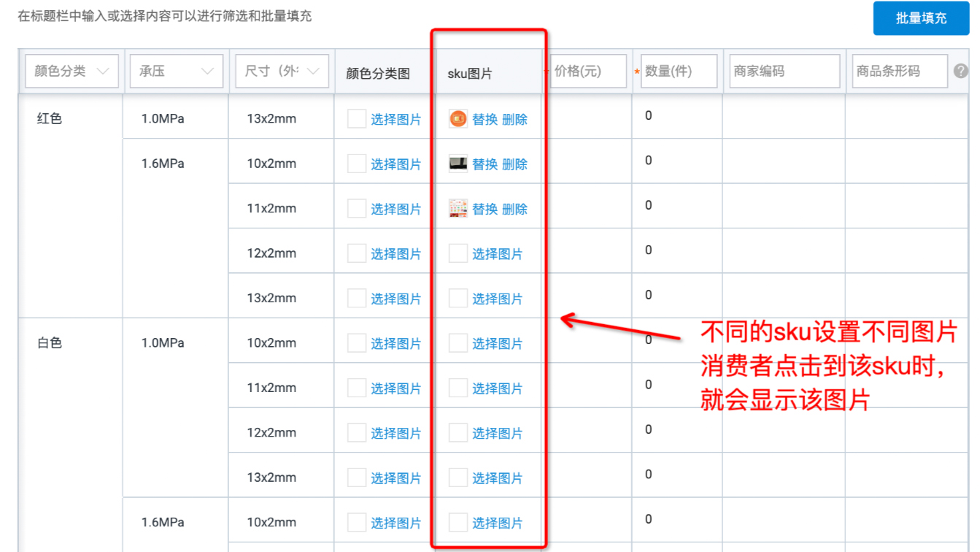Check the checkbox beside first 选择图片 link
Screen dimensions: 980x552
tap(356, 118)
